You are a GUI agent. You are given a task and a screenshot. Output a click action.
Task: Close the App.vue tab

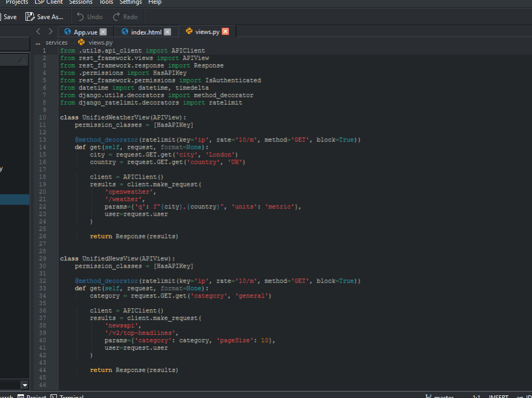pos(103,32)
